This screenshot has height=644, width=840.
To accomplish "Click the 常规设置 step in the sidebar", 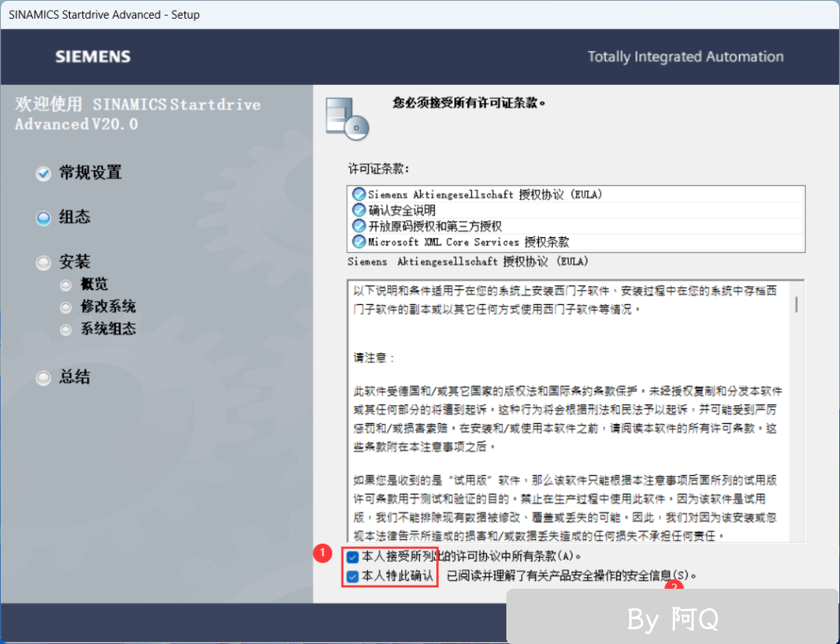I will [x=90, y=173].
